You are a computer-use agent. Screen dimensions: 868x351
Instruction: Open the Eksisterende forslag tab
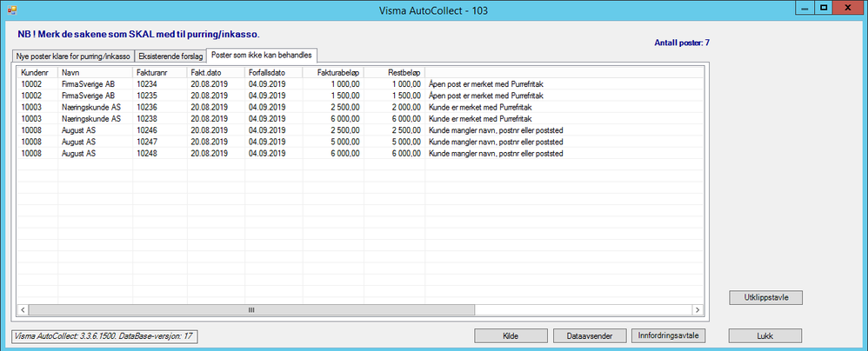(170, 56)
